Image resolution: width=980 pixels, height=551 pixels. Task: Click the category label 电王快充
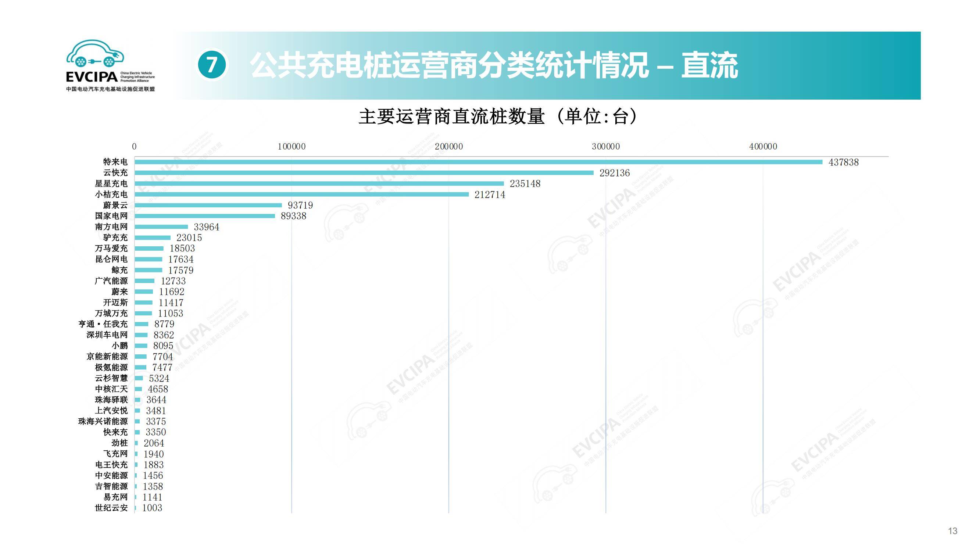(111, 465)
